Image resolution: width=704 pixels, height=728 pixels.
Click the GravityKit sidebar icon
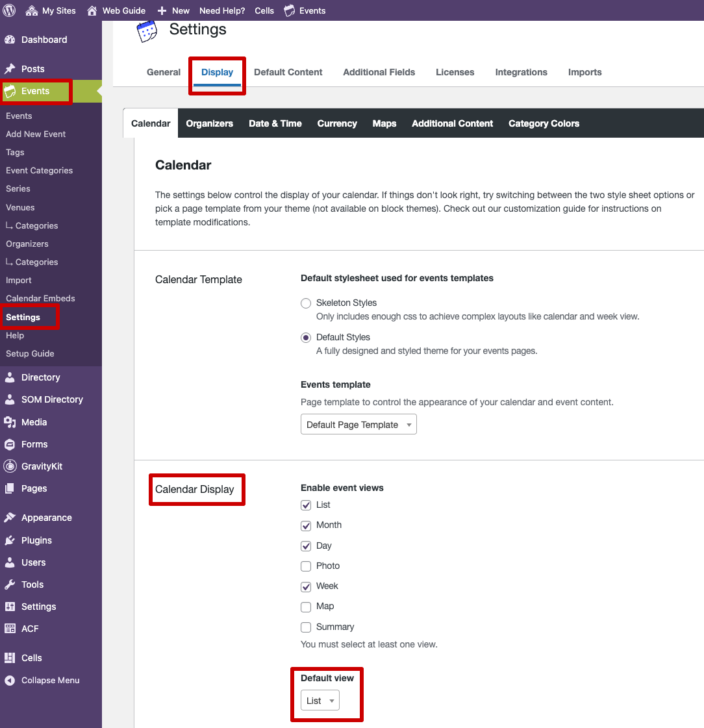14,467
